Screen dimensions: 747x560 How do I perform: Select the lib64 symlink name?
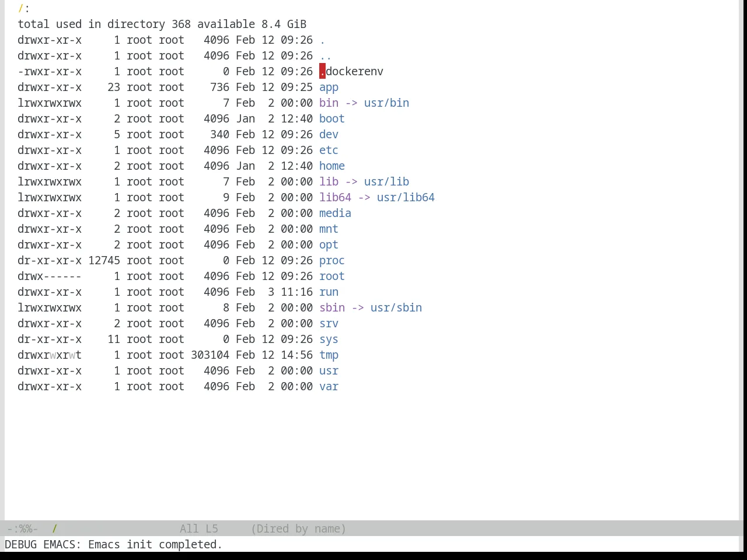coord(335,198)
